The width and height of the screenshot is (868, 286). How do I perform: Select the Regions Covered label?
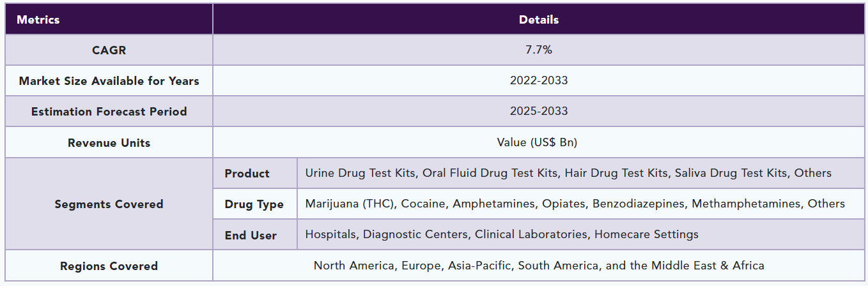click(109, 266)
